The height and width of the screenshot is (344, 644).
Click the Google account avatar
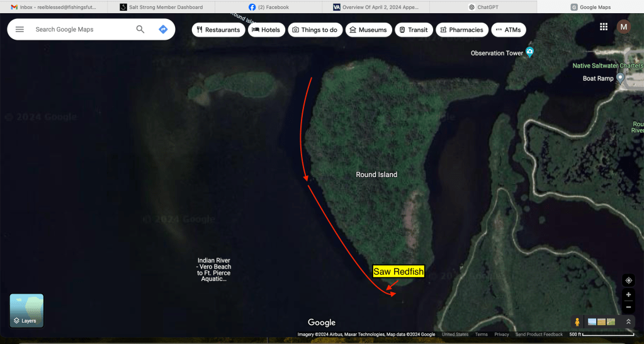pyautogui.click(x=623, y=26)
